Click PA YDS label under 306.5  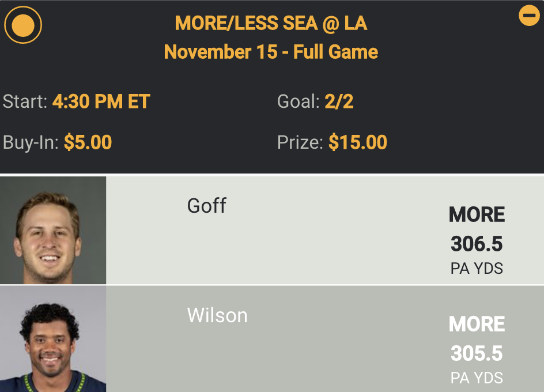pos(477,269)
